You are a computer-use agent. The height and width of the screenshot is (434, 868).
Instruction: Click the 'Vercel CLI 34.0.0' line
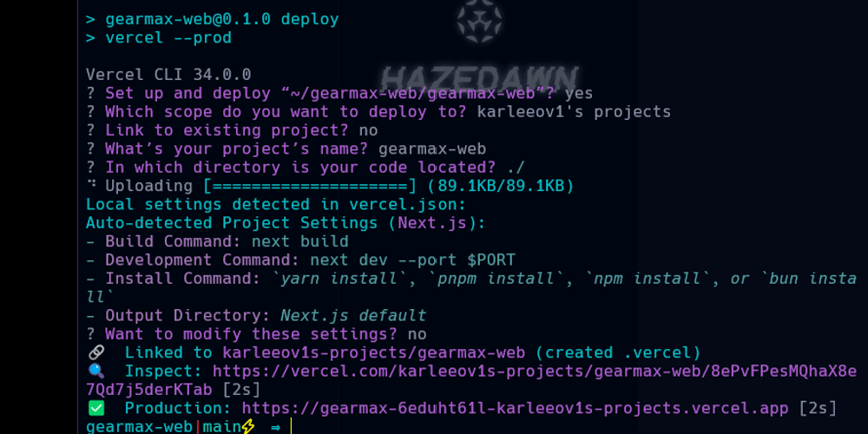[x=169, y=74]
